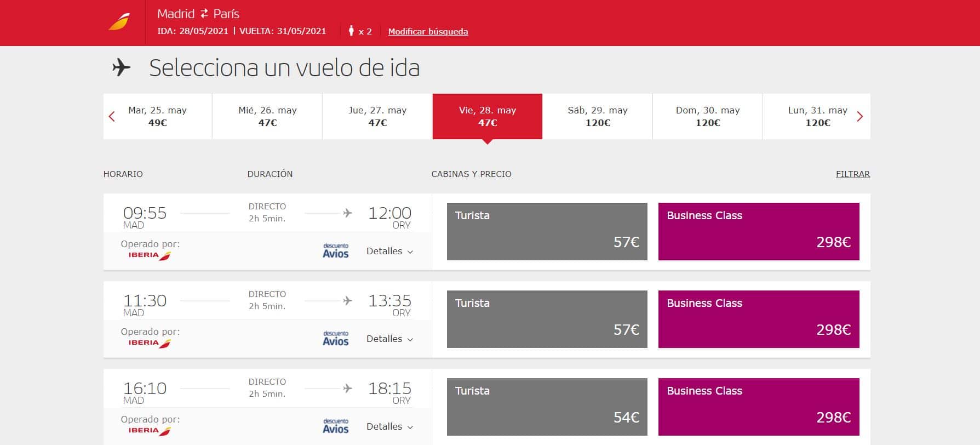Select the Jue, 27. may date tab
The image size is (980, 445).
coord(377,116)
